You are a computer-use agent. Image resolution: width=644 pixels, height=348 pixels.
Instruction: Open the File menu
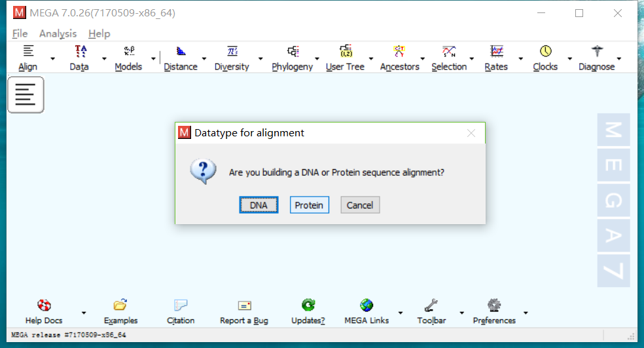click(20, 33)
